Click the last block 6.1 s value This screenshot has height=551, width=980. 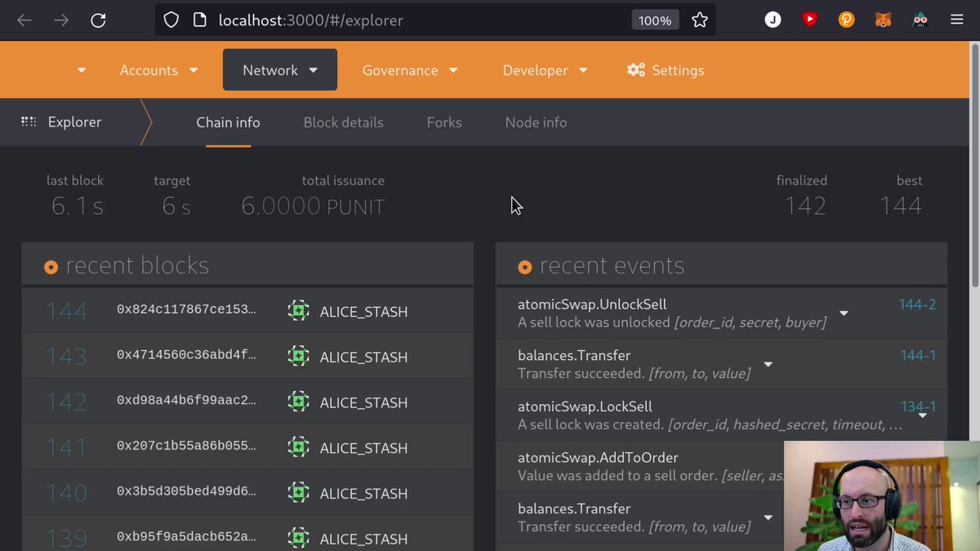[78, 207]
